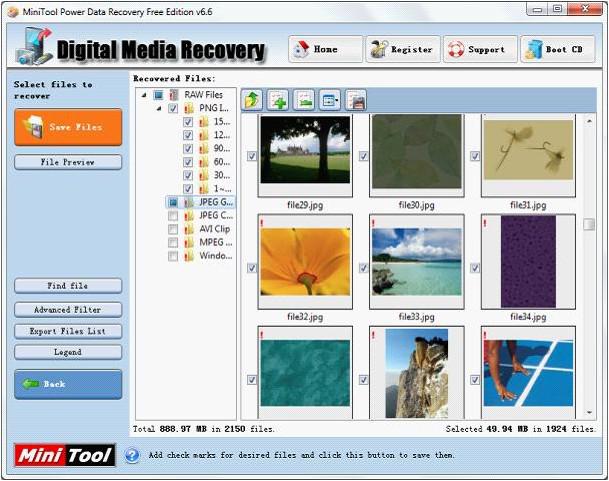Open the Register page
The image size is (609, 481).
[403, 49]
